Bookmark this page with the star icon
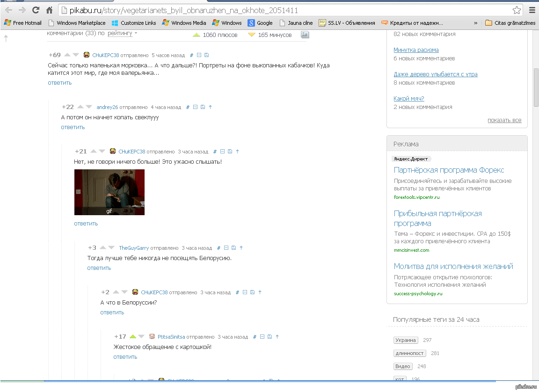This screenshot has height=392, width=539. (517, 10)
